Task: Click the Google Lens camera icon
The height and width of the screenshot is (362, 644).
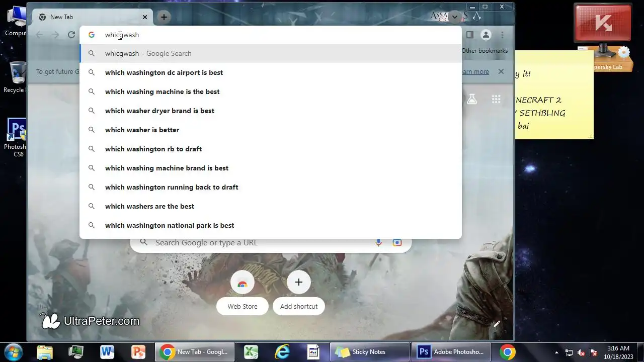Action: coord(397,242)
